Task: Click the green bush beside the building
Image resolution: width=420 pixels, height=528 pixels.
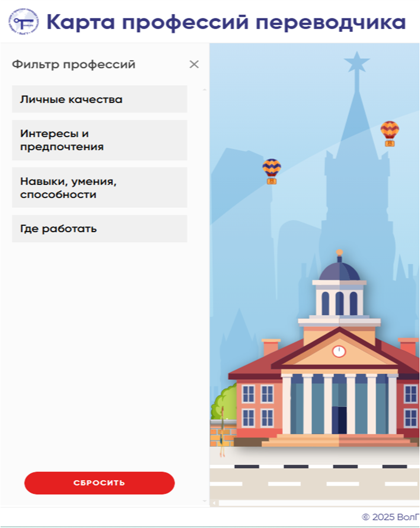Action: click(x=224, y=402)
